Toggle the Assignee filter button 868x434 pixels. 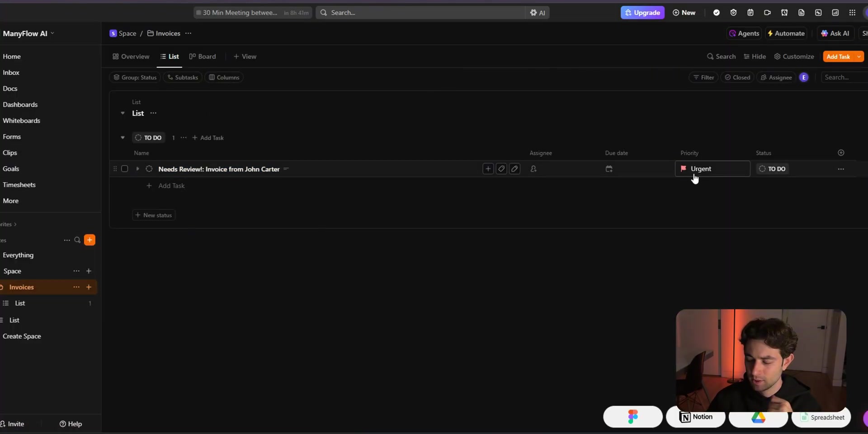pos(776,77)
